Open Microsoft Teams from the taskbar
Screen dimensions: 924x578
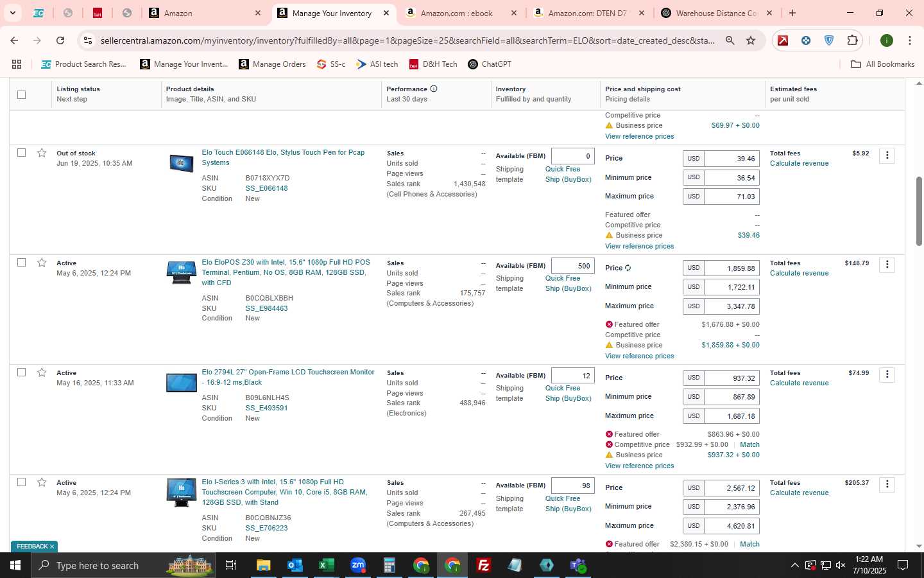(578, 565)
